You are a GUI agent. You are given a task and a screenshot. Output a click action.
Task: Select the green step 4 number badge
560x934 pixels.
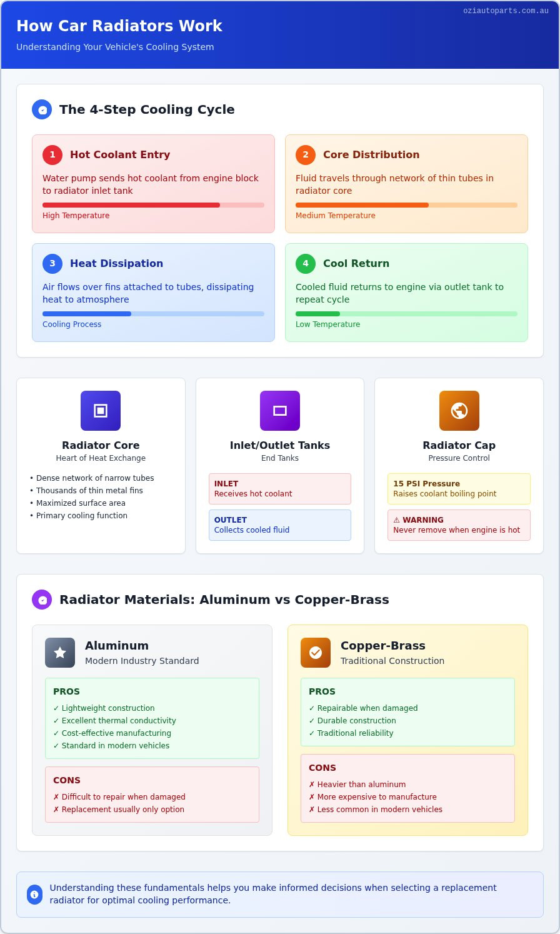pos(306,263)
